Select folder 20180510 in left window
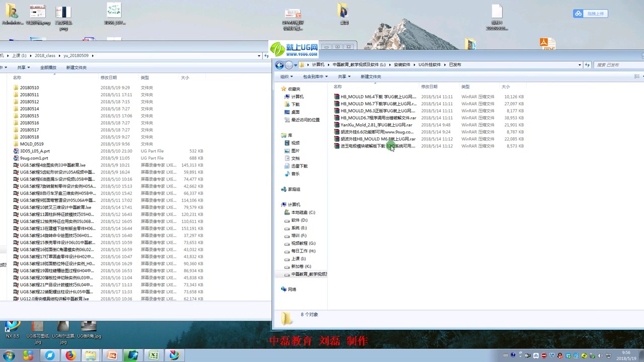This screenshot has height=362, width=644. 26,87
